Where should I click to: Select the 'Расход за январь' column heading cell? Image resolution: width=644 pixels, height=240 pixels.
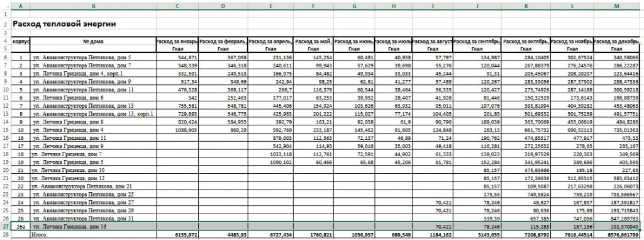(177, 41)
